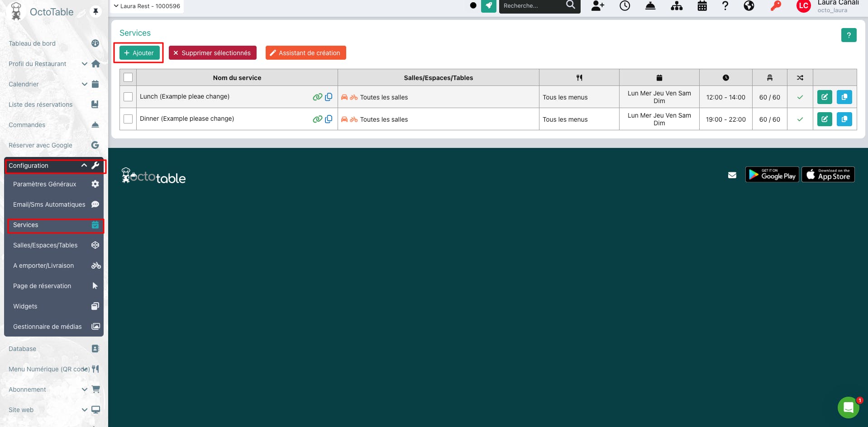Duplicate the Dinner service with blue button
The image size is (868, 427).
844,119
